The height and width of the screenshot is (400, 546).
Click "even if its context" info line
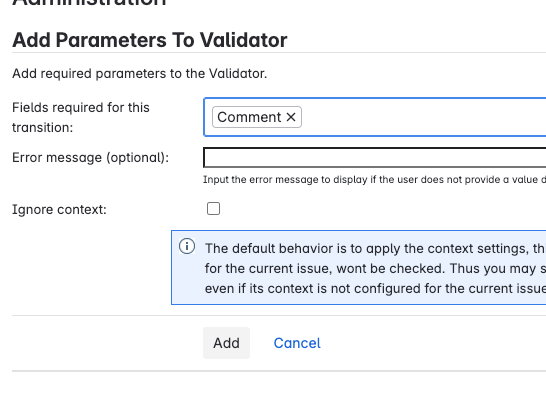tap(375, 288)
